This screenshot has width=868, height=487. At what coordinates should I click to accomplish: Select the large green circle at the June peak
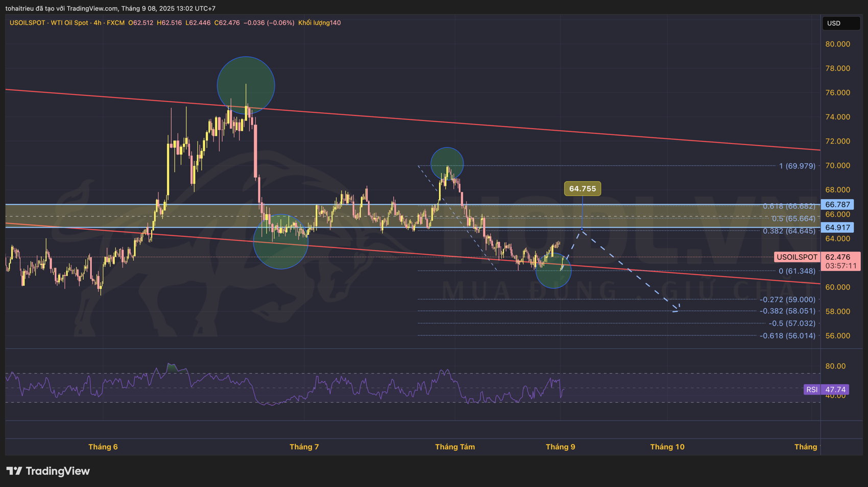click(246, 85)
